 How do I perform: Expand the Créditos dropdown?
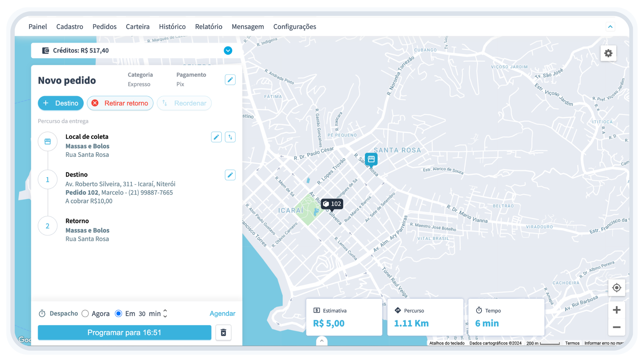(228, 51)
